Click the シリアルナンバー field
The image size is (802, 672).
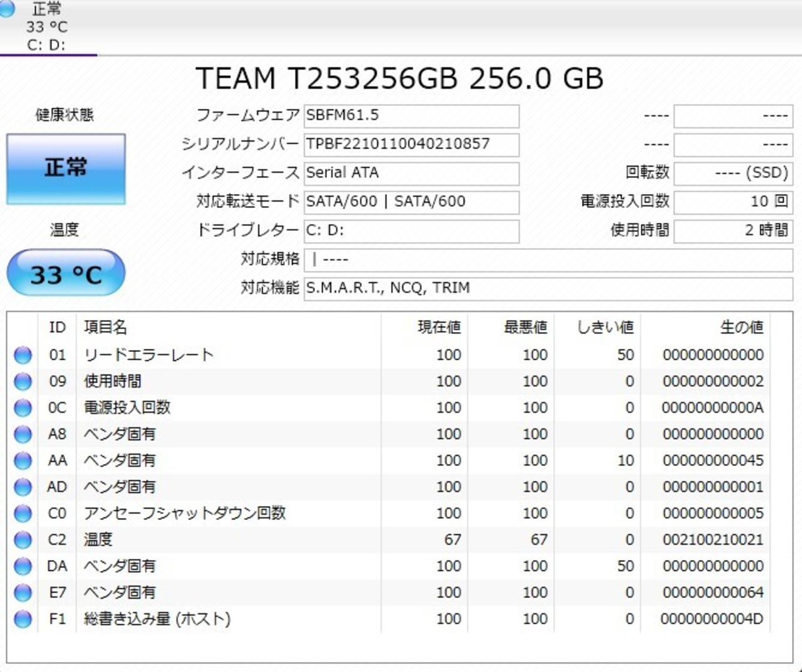(411, 144)
